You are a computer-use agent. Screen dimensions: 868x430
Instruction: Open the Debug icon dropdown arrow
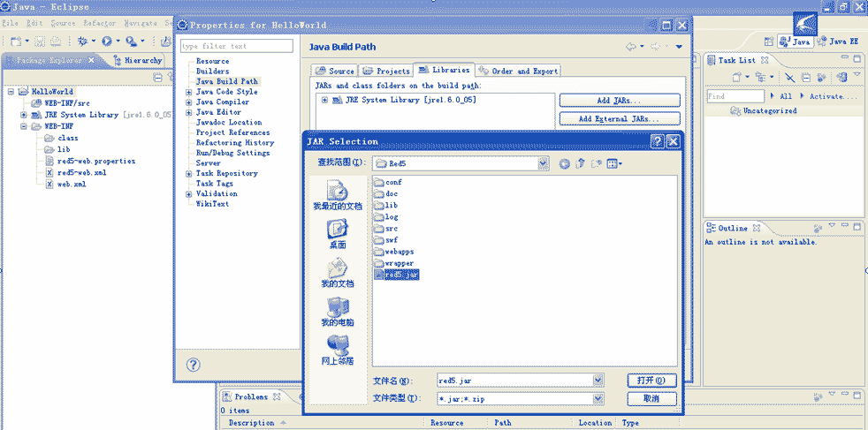tap(94, 41)
